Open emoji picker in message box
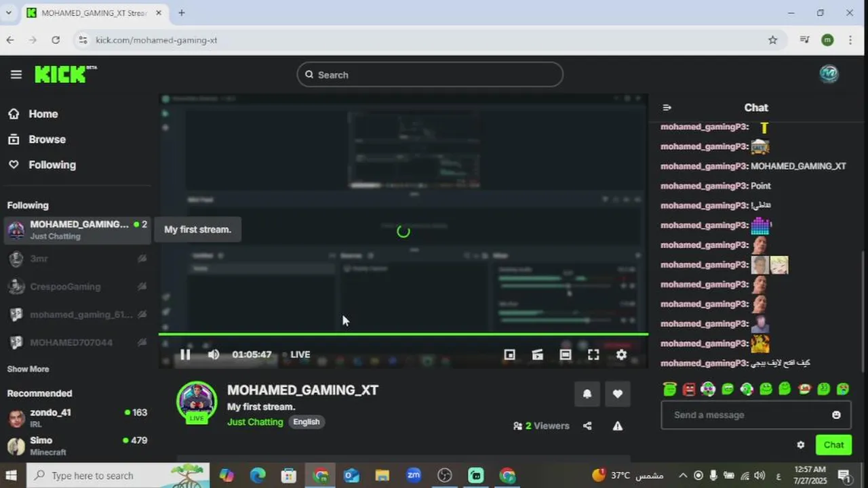Viewport: 868px width, 488px height. tap(836, 415)
